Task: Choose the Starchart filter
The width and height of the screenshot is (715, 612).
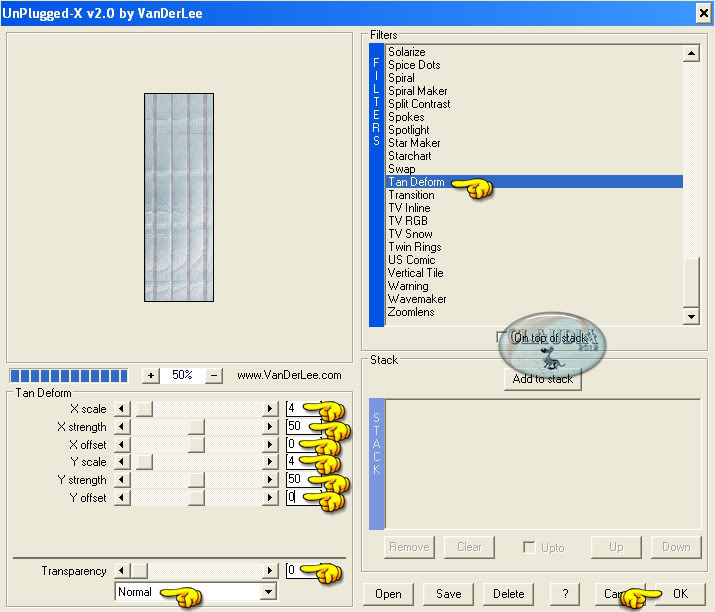Action: pos(409,156)
